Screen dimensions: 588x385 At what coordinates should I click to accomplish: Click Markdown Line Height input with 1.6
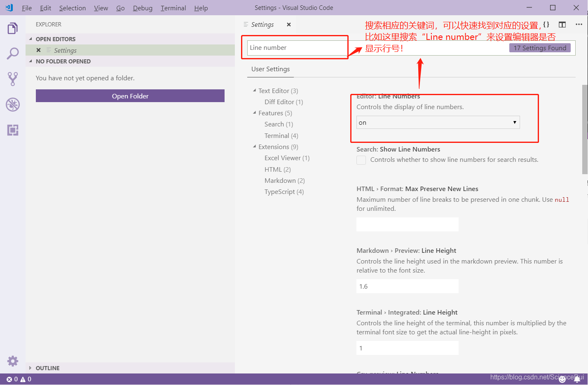tap(408, 286)
